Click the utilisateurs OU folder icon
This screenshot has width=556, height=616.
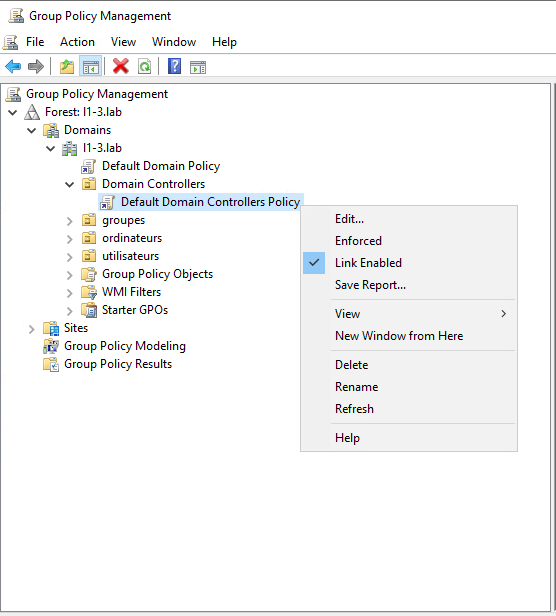click(89, 256)
